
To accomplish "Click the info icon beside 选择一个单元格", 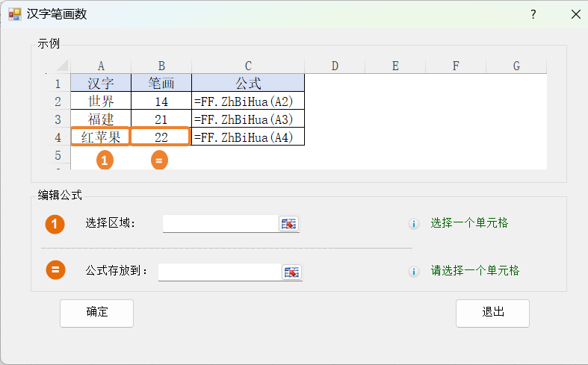I will coord(413,224).
